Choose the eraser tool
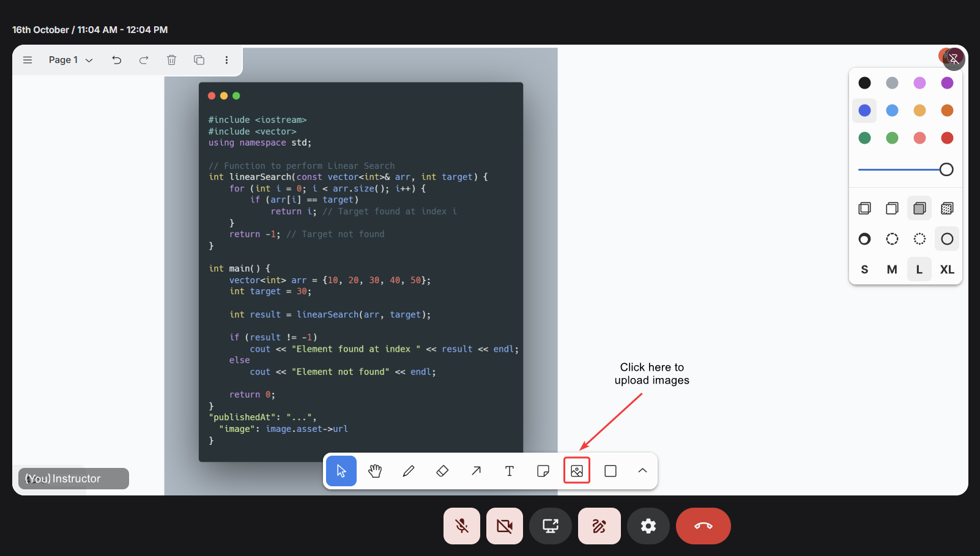The width and height of the screenshot is (980, 556). pyautogui.click(x=442, y=471)
